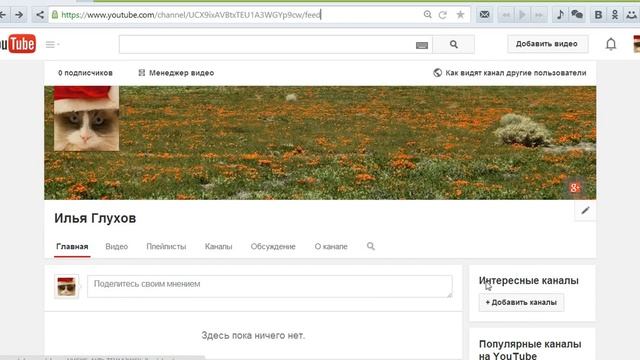Bookmark page with the star icon

pyautogui.click(x=460, y=15)
